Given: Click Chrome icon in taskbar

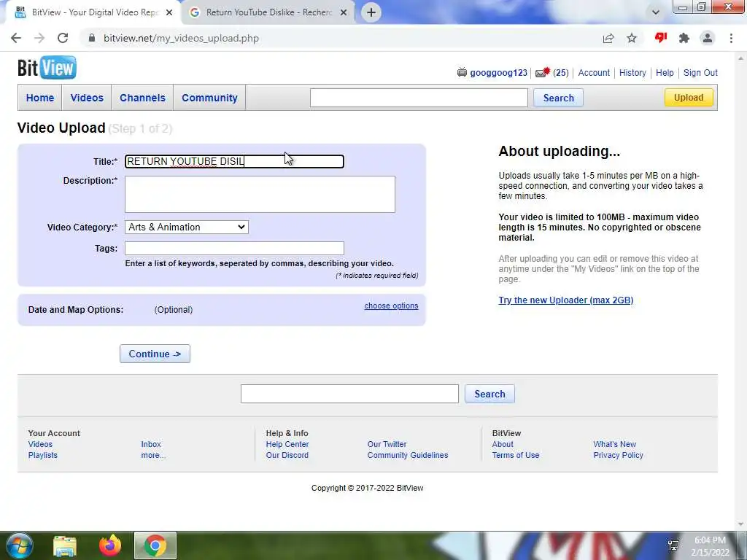Looking at the screenshot, I should 155,545.
